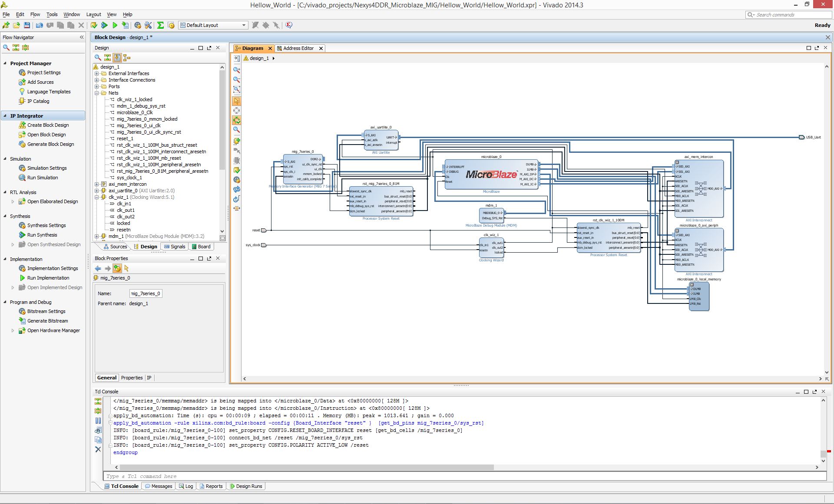Click the Tcl Console horizontal scrollbar
The height and width of the screenshot is (504, 834).
pos(304,467)
